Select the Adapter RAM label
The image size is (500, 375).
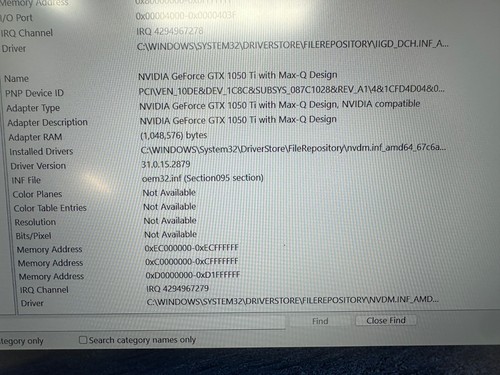(35, 137)
